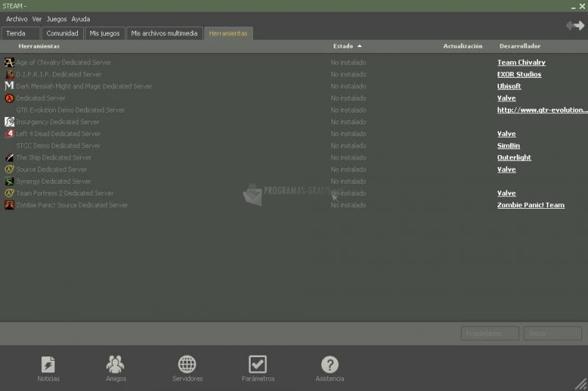Sort by the Estado column header
The width and height of the screenshot is (588, 391).
pos(347,46)
